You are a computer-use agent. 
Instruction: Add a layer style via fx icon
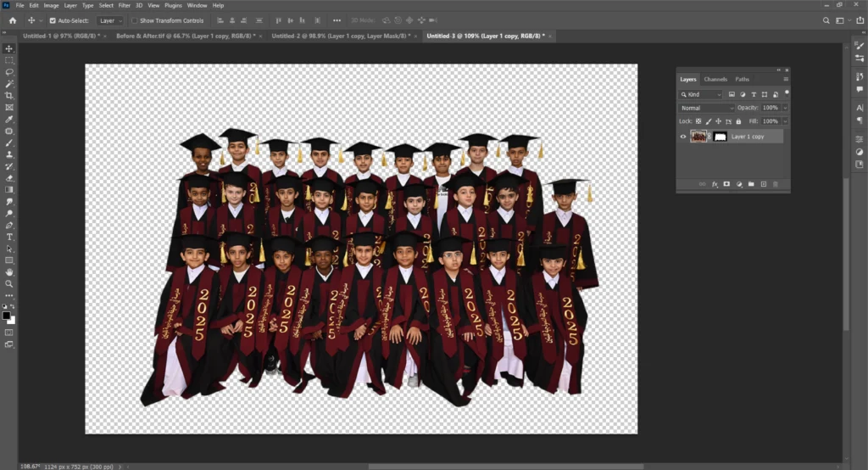tap(715, 184)
